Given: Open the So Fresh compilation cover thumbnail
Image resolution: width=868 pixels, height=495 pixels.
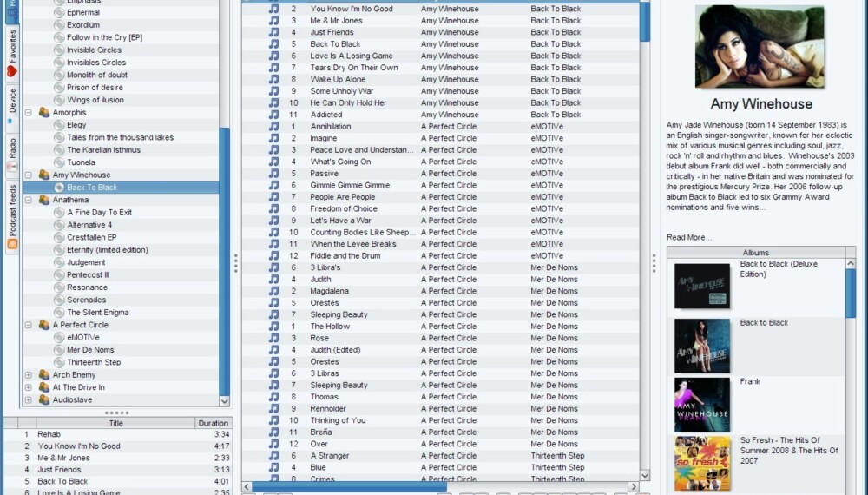Looking at the screenshot, I should tap(702, 464).
